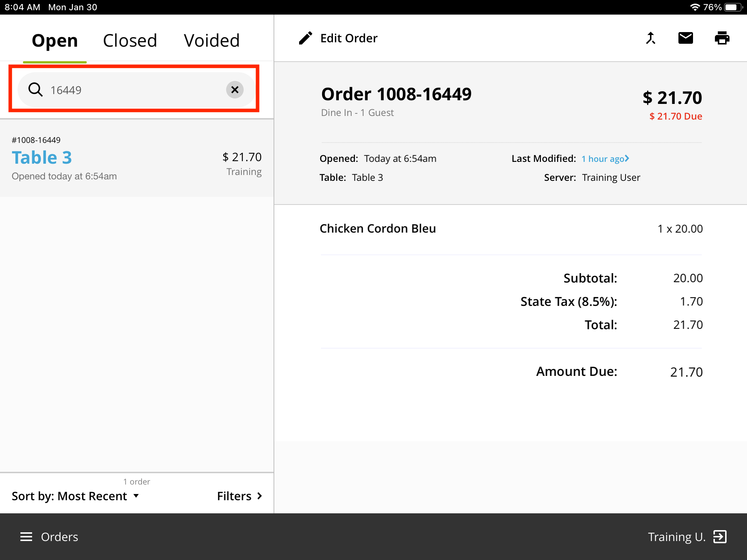Tap the merge orders arrow icon

point(651,38)
